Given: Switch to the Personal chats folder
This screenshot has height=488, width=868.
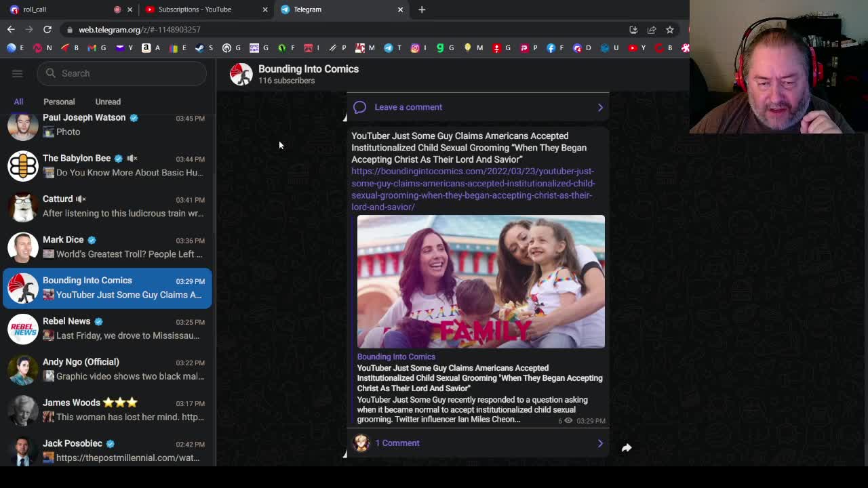Looking at the screenshot, I should (59, 102).
